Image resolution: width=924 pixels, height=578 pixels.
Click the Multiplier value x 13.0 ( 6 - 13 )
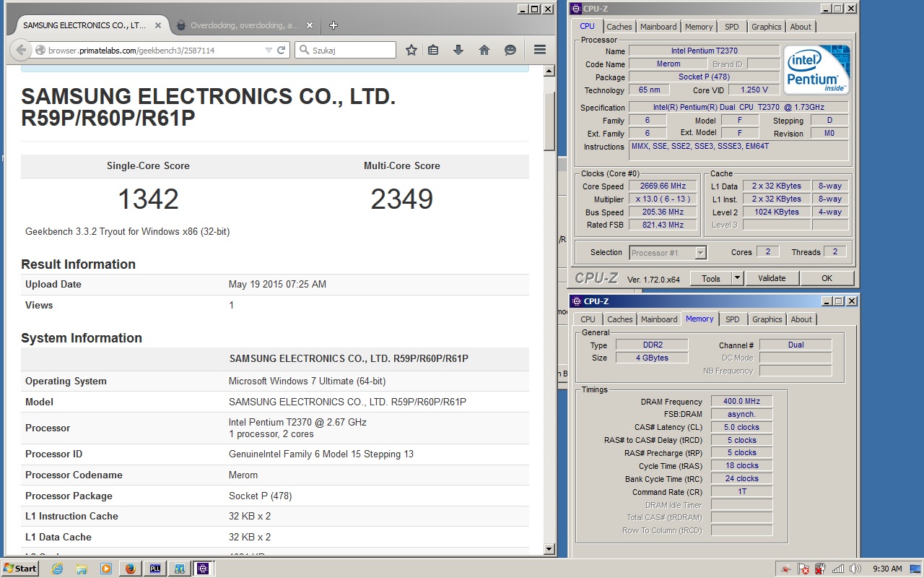click(x=664, y=199)
